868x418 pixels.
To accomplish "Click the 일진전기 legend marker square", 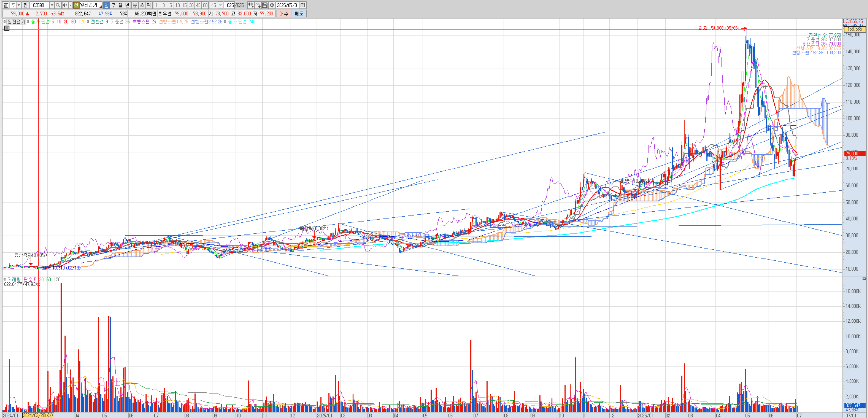I will (x=5, y=22).
